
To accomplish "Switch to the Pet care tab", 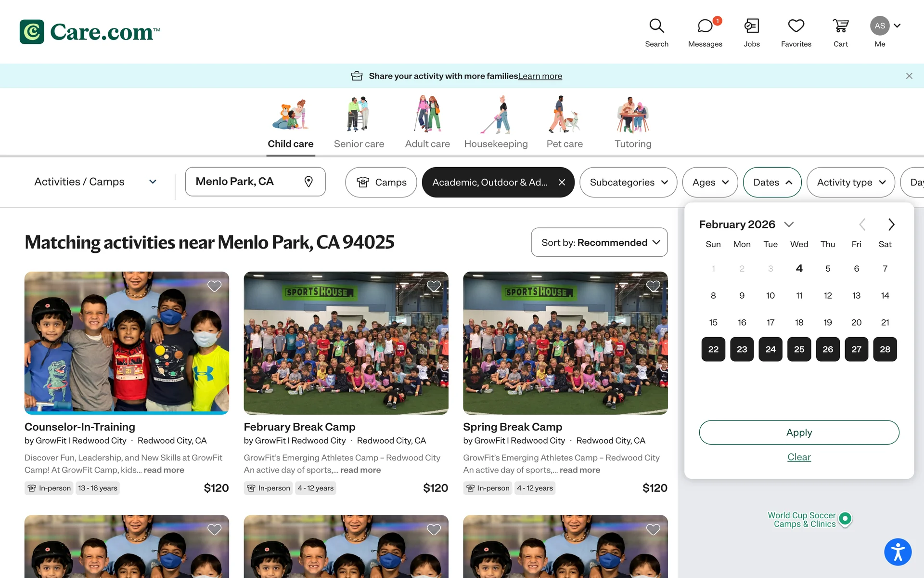I will point(565,123).
